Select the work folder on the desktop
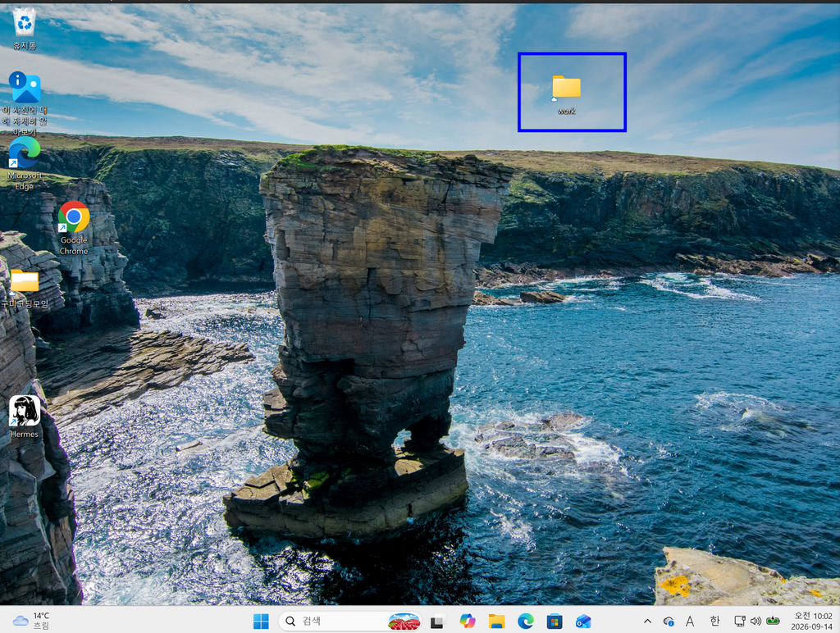Image resolution: width=840 pixels, height=633 pixels. pos(566,95)
